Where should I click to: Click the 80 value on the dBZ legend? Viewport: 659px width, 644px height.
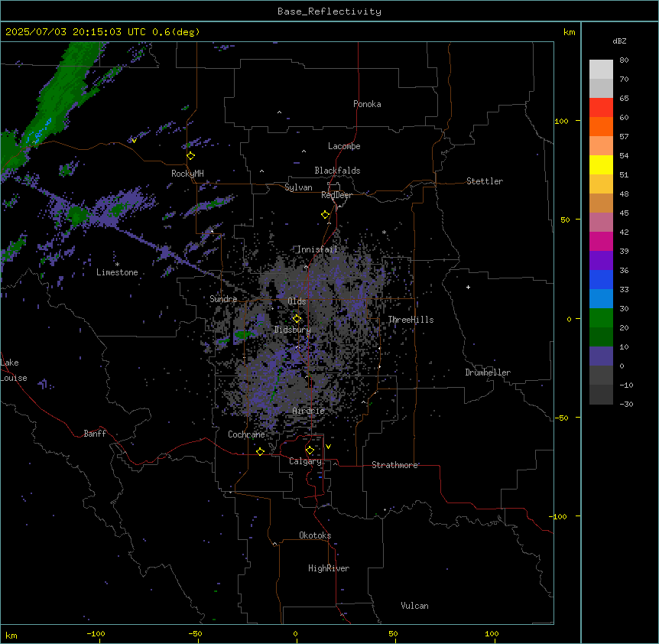pos(624,60)
